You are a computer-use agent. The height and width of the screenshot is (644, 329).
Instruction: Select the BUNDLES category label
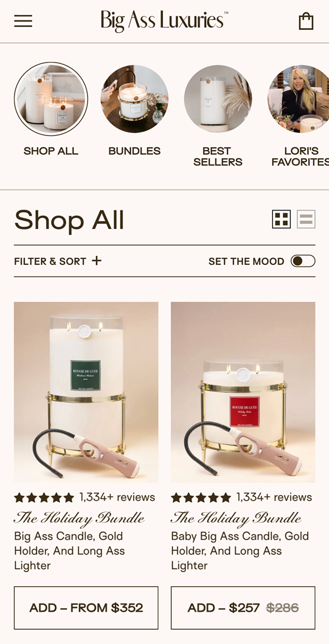pyautogui.click(x=135, y=151)
